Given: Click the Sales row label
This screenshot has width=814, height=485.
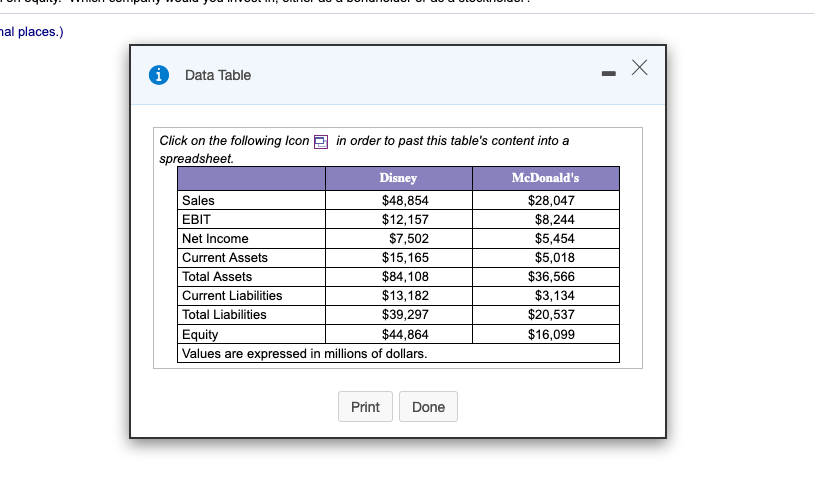Looking at the screenshot, I should [198, 200].
